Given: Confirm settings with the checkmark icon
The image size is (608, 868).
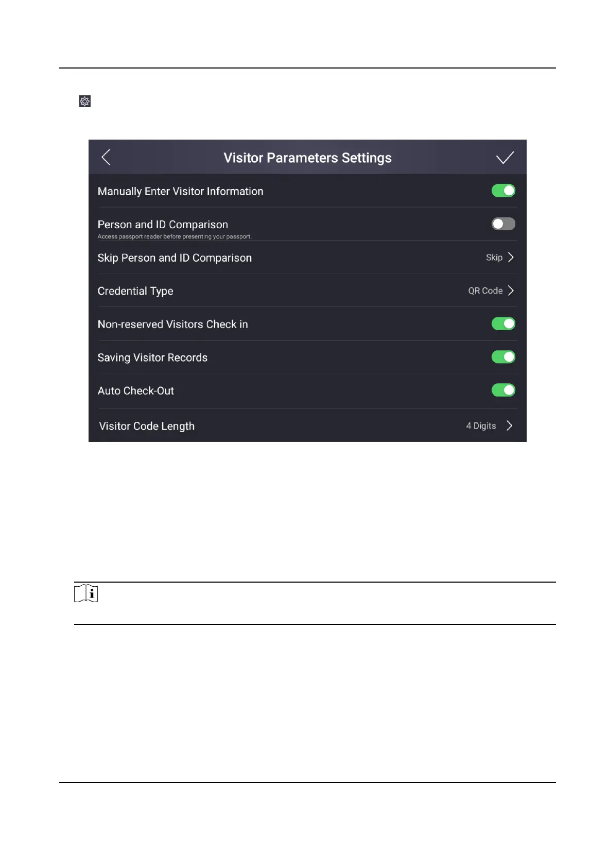Looking at the screenshot, I should tap(505, 158).
